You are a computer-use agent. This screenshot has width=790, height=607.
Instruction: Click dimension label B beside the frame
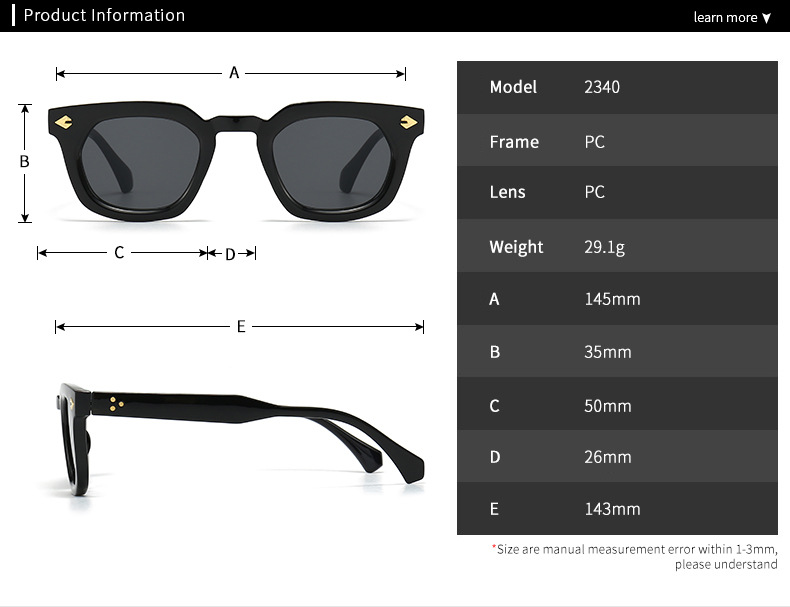[24, 162]
